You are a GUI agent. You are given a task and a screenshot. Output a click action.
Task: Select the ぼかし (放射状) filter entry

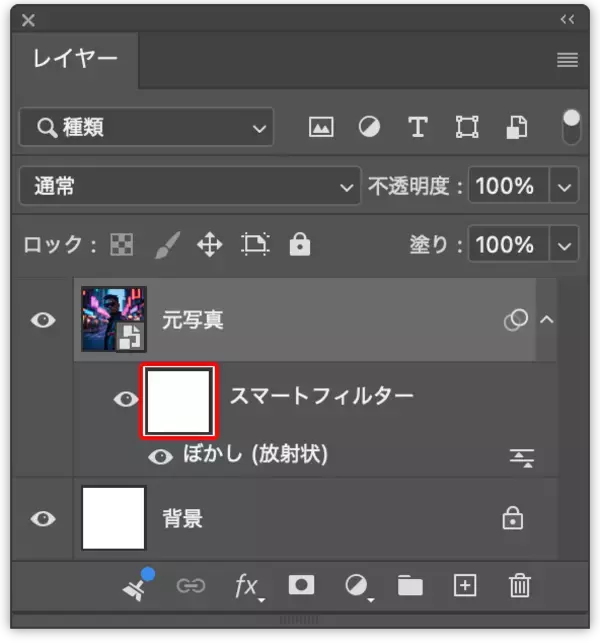[255, 454]
